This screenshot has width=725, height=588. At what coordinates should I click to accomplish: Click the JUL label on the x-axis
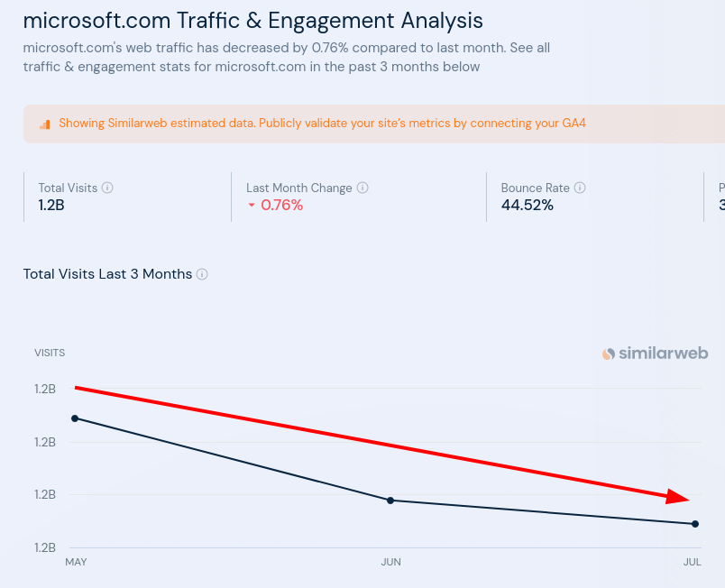tap(692, 562)
